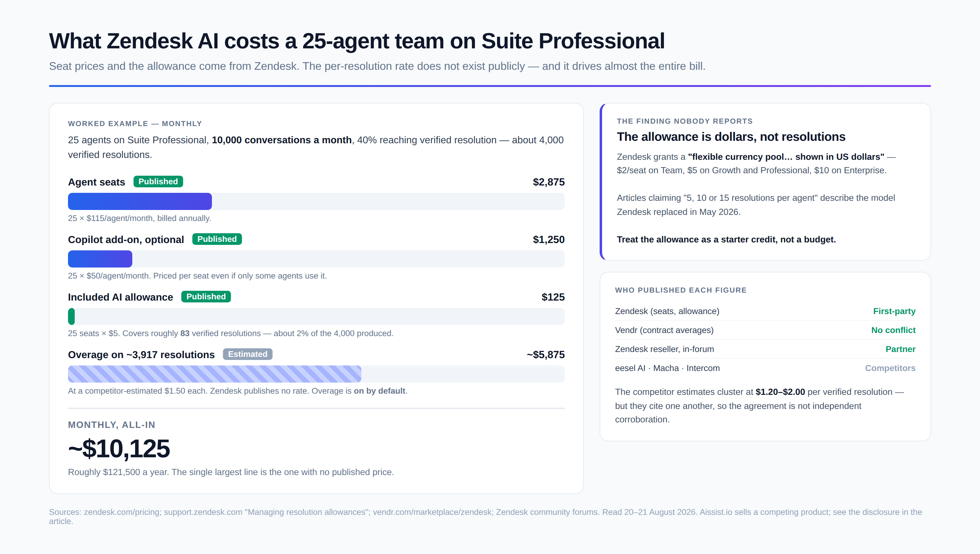Select the "WHO PUBLISHED EACH FIGURE" label
The height and width of the screenshot is (554, 980).
click(681, 290)
